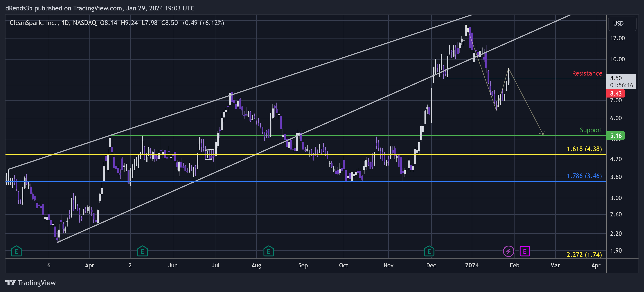Click the 1.618 (4.38) Fibonacci label
This screenshot has height=292, width=644.
click(584, 149)
